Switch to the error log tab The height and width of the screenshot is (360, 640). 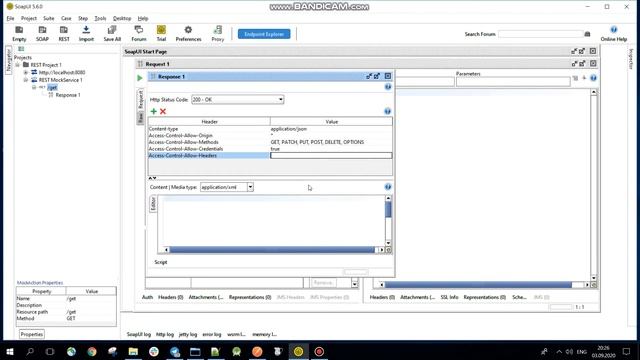[x=212, y=334]
